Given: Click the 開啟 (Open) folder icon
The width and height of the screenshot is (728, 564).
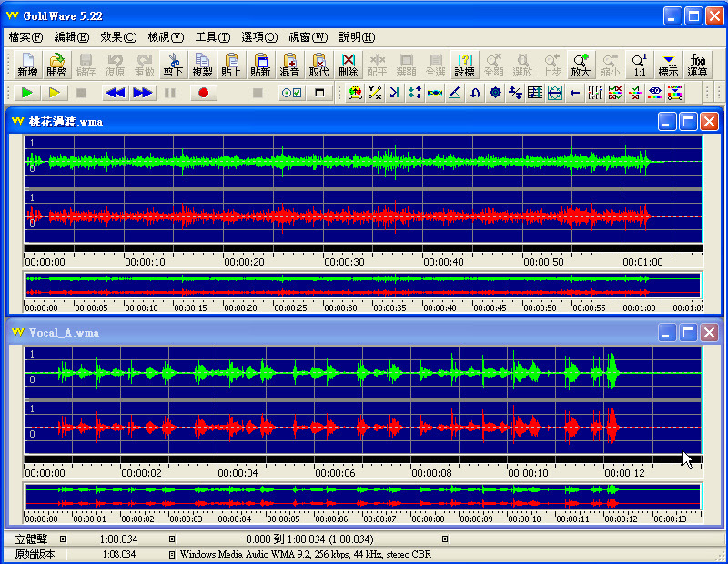Looking at the screenshot, I should (56, 65).
